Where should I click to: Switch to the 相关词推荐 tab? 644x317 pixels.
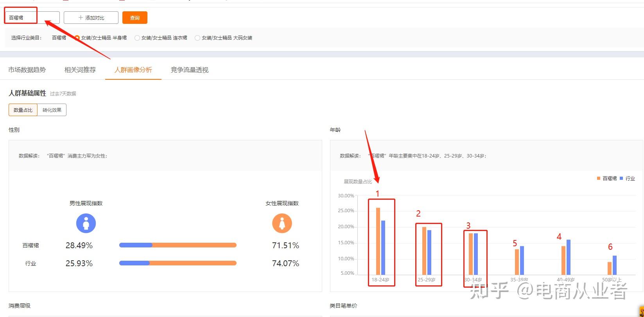pos(80,70)
